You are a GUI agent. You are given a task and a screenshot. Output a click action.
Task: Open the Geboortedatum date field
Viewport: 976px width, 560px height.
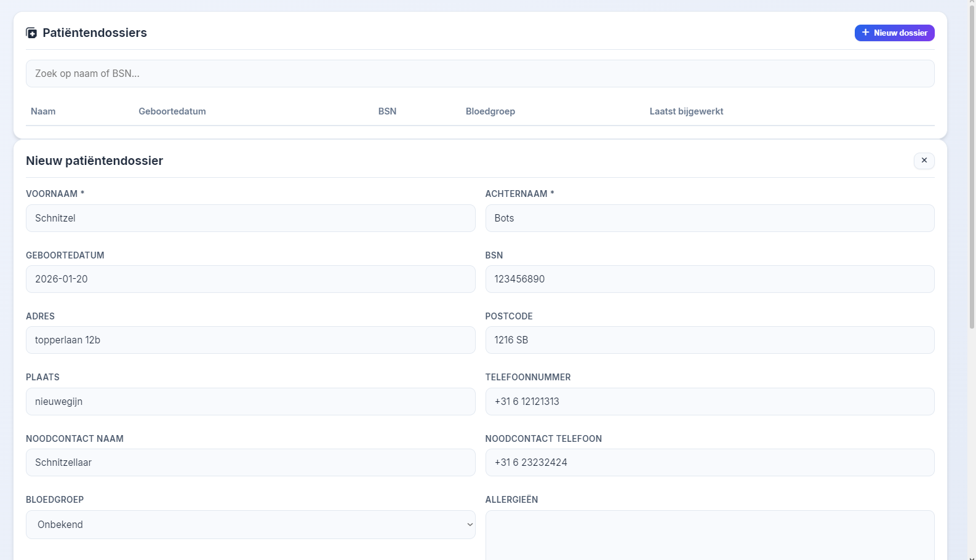click(x=250, y=279)
